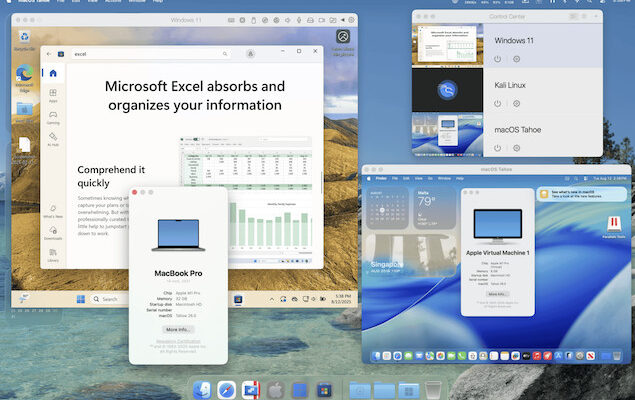Viewport: 635px width, 400px height.
Task: Select Windows 11 thumbnail in Control Center
Action: [447, 45]
